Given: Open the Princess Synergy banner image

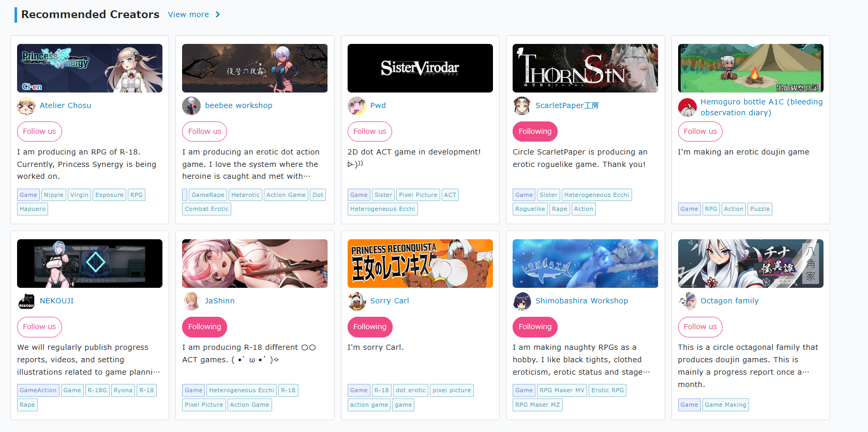Looking at the screenshot, I should click(89, 68).
